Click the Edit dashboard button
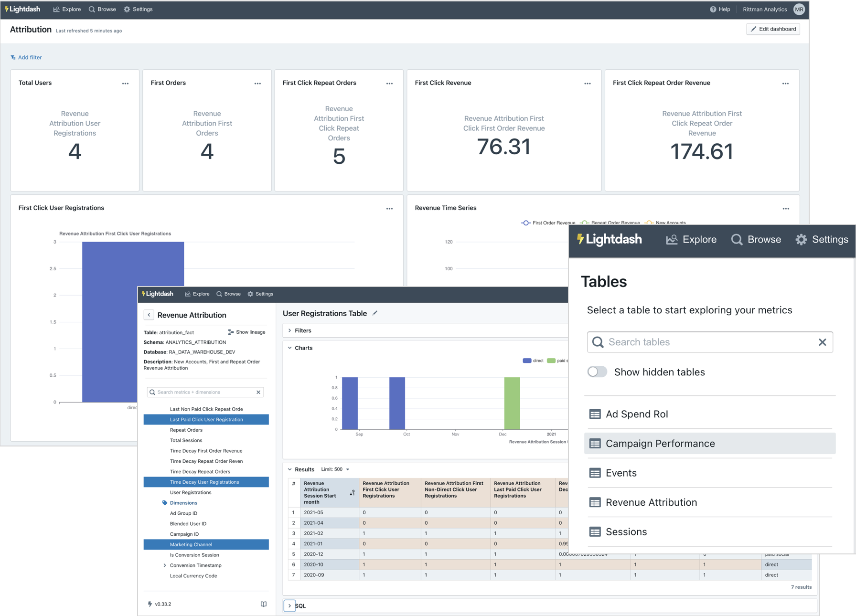Image resolution: width=856 pixels, height=616 pixels. click(x=773, y=29)
